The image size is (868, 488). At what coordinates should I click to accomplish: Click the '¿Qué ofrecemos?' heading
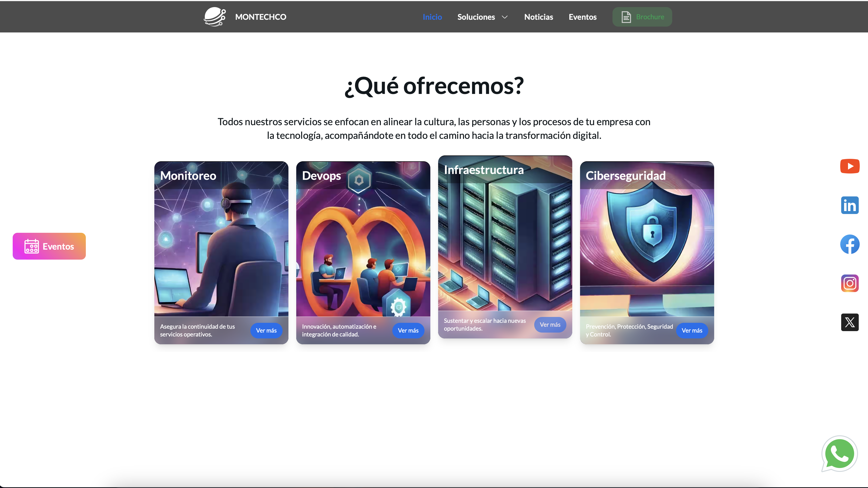[x=434, y=86]
